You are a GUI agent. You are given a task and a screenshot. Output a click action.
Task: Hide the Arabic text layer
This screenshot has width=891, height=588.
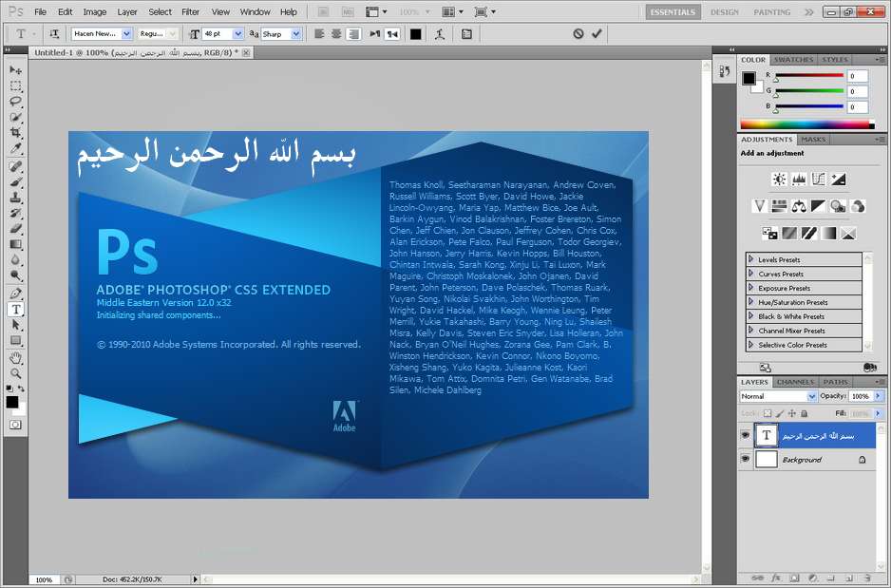[x=745, y=435]
